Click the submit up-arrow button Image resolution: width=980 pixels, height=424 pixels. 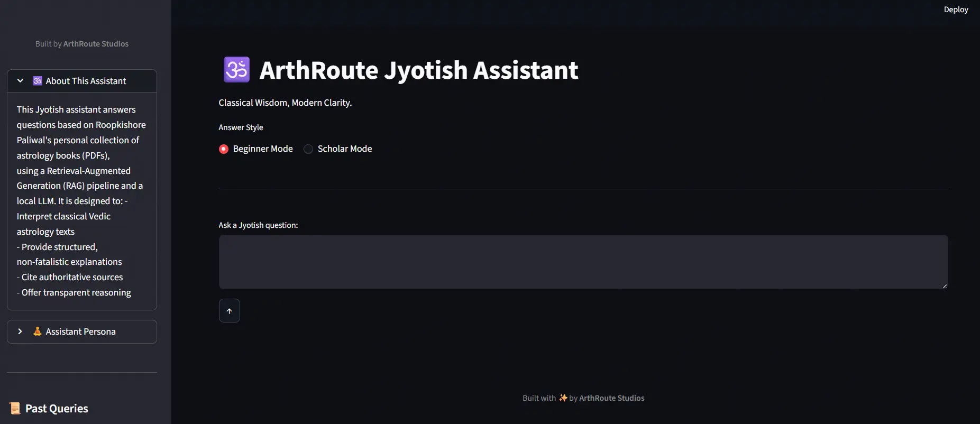(x=229, y=311)
